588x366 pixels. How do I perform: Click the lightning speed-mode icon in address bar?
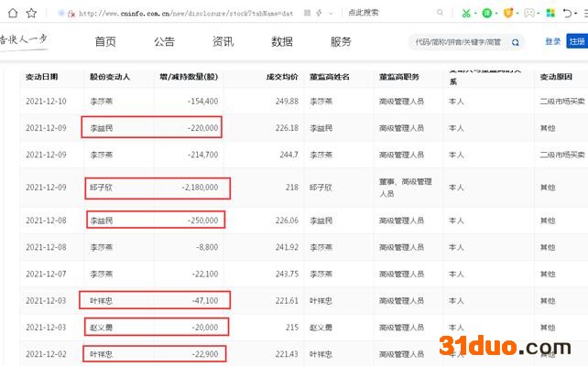click(x=319, y=13)
